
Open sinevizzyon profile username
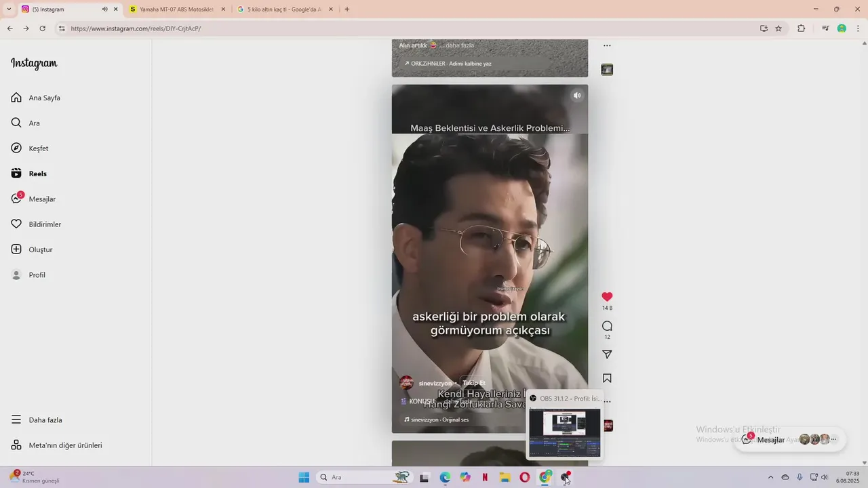click(435, 383)
